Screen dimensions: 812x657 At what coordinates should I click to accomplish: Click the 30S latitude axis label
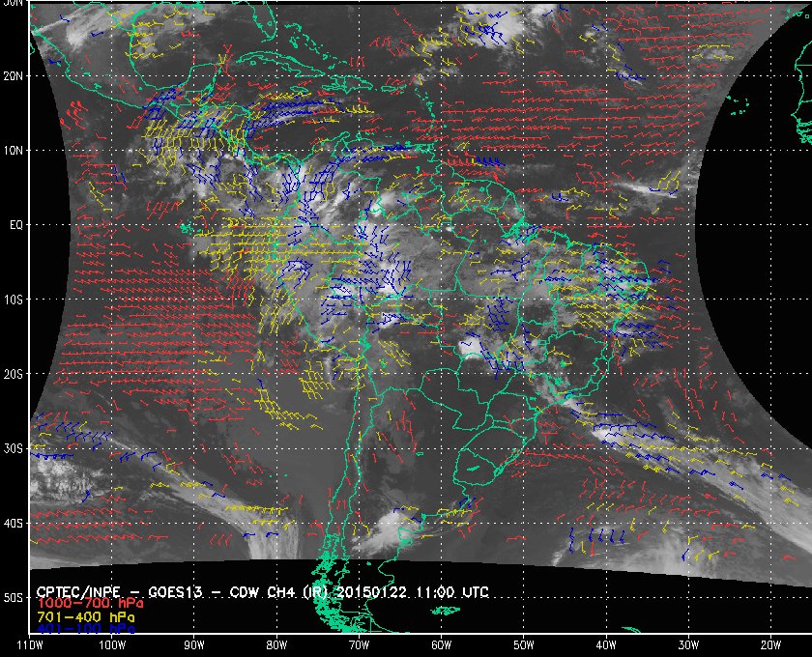pos(13,448)
